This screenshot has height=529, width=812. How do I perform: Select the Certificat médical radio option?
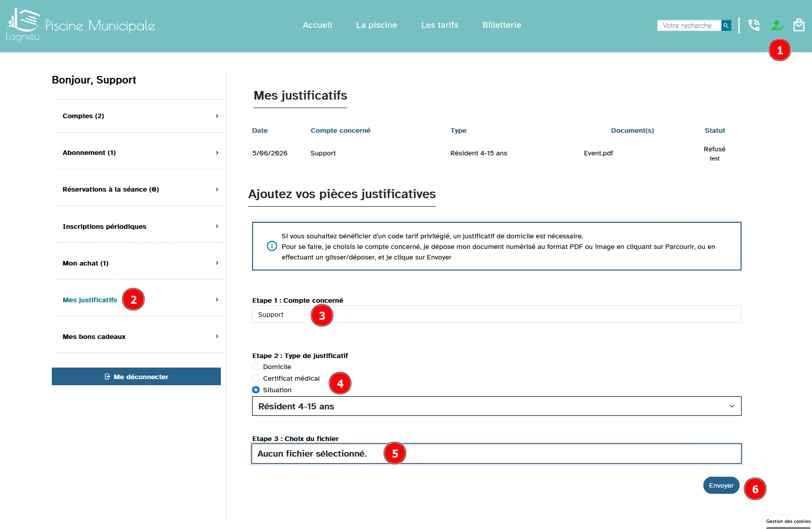tap(256, 378)
